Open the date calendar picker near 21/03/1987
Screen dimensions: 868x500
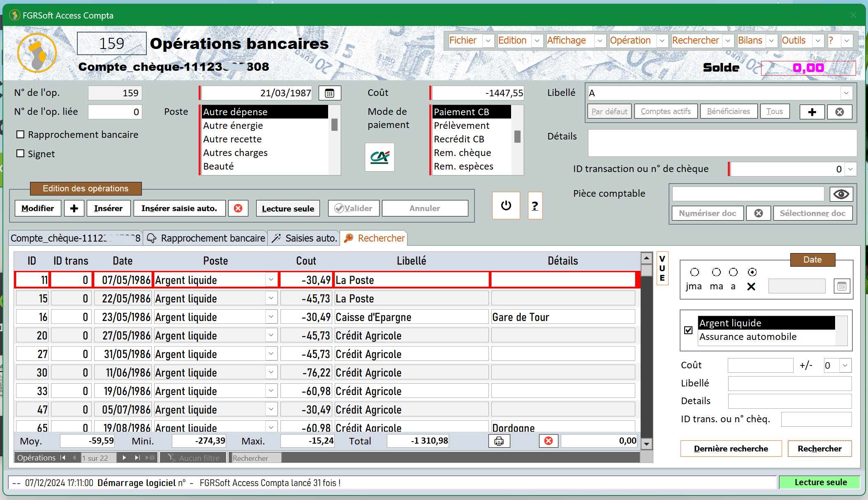(x=330, y=93)
